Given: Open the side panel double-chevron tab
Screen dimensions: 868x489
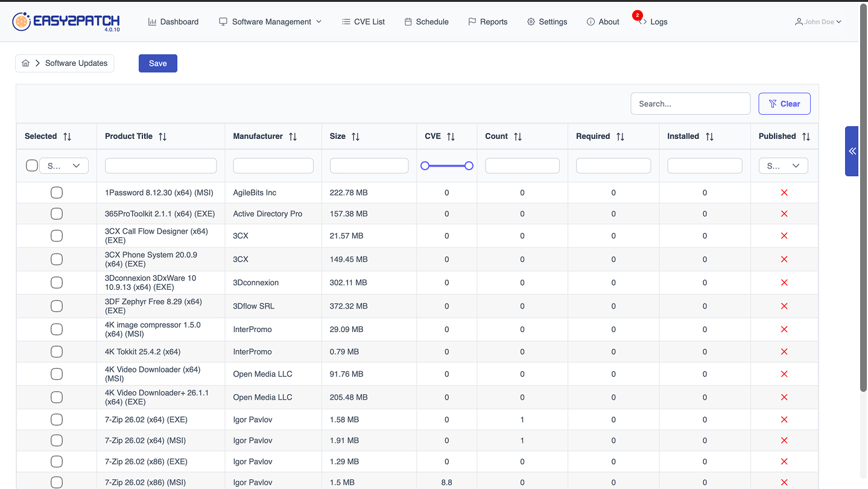Looking at the screenshot, I should coord(852,151).
